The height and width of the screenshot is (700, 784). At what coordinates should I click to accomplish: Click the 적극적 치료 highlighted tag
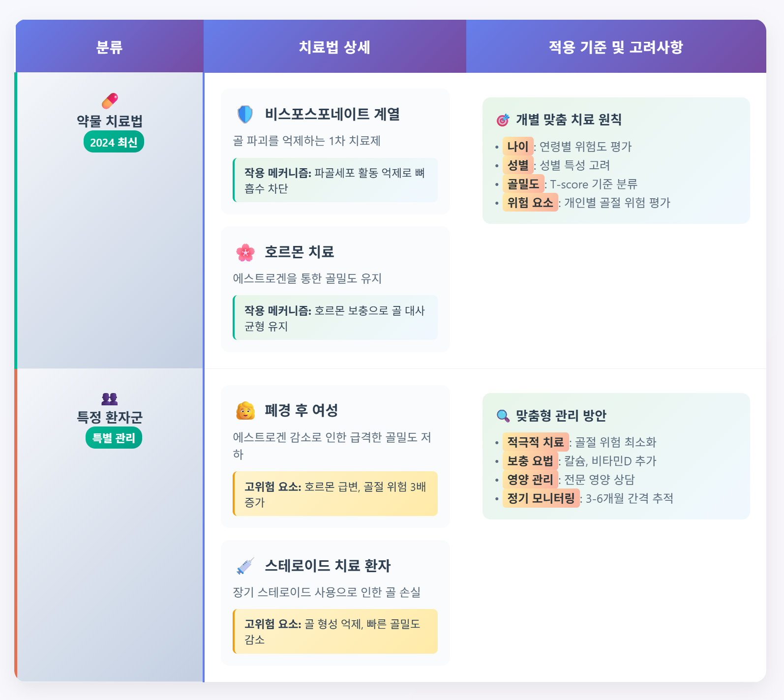(x=536, y=442)
